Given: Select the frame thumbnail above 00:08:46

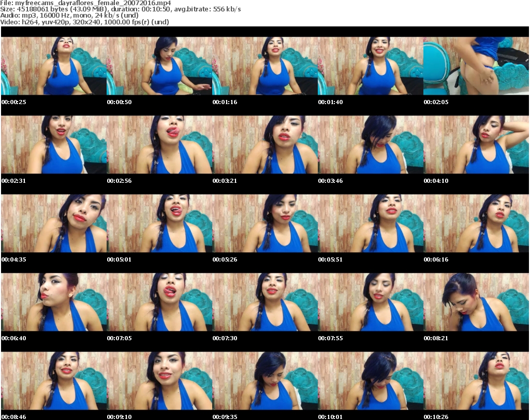Looking at the screenshot, I should 54,381.
